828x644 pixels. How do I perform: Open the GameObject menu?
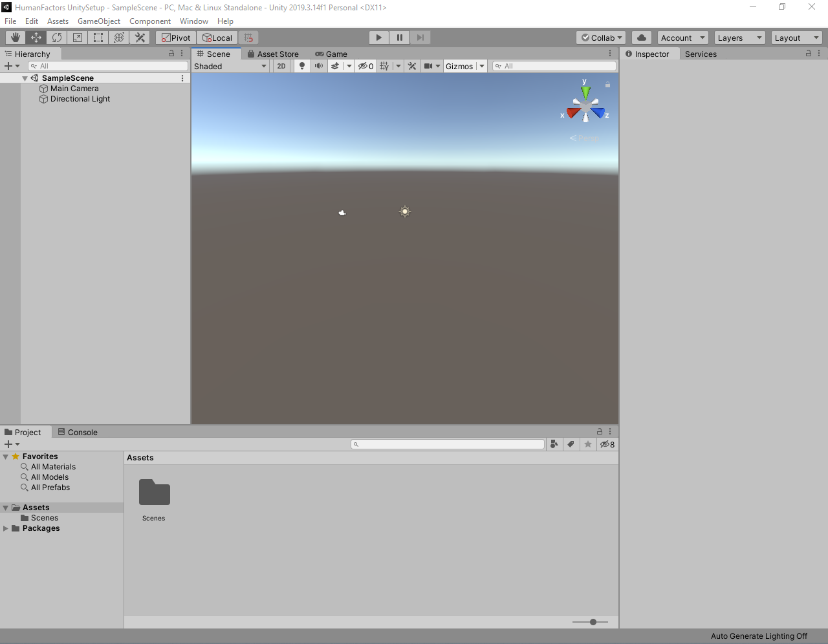(x=99, y=21)
